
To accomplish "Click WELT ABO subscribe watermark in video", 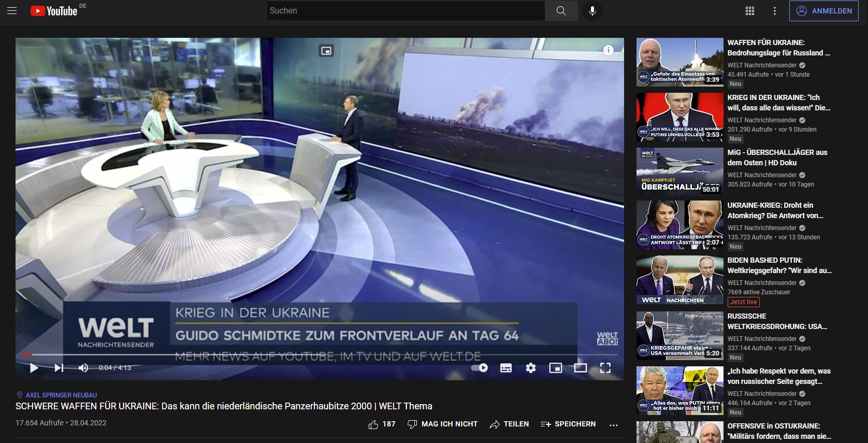I will (607, 339).
